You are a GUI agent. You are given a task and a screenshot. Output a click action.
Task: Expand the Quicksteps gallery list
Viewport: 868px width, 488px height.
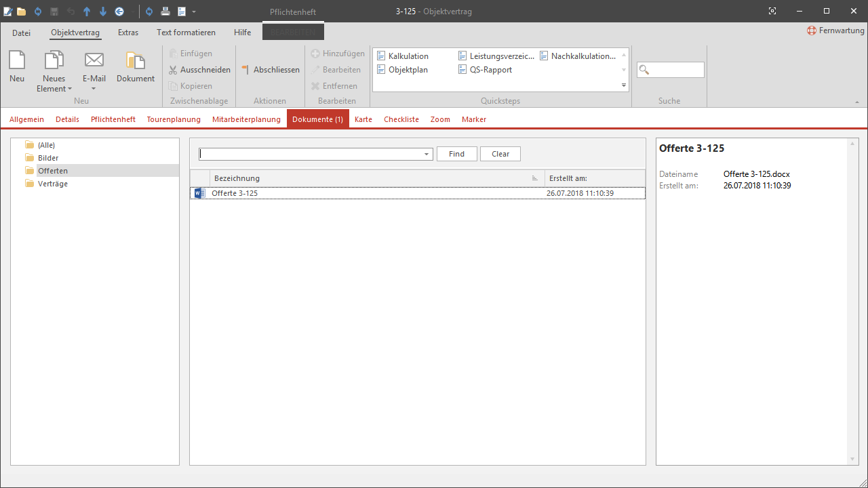point(623,85)
